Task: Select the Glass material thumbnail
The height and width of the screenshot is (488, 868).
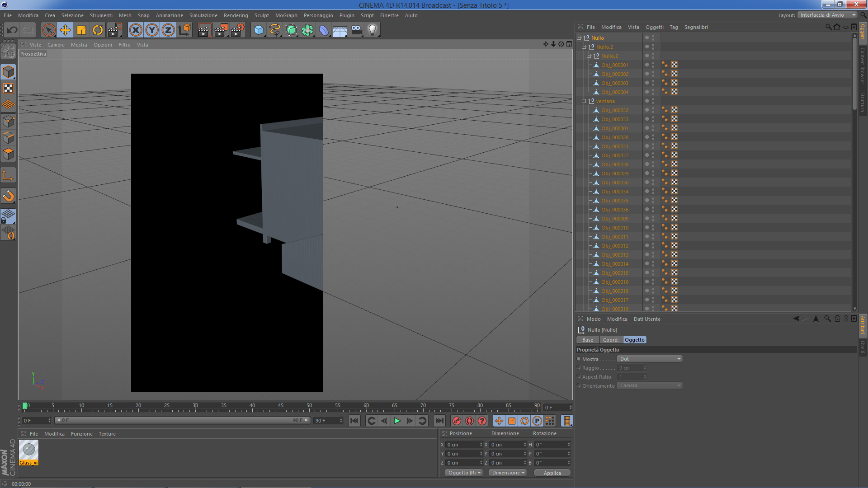Action: [28, 450]
